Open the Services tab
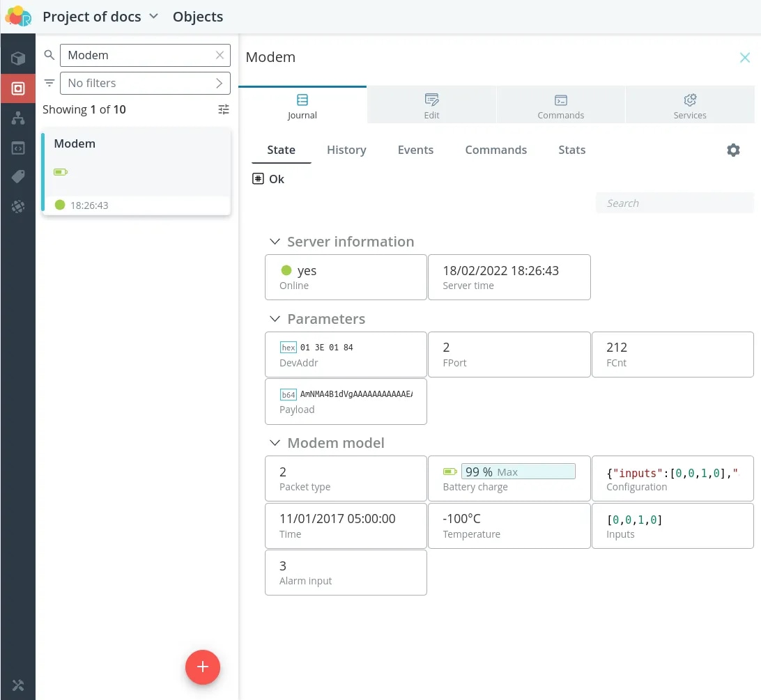761x700 pixels. pyautogui.click(x=690, y=105)
